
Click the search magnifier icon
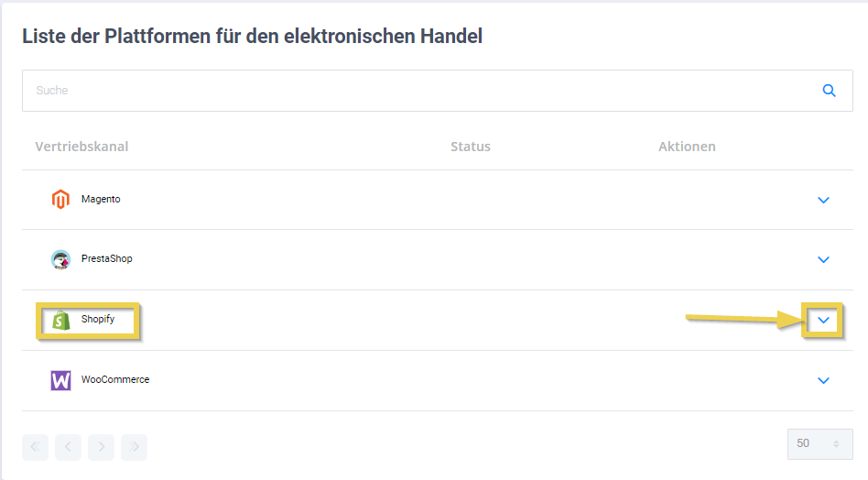point(830,91)
